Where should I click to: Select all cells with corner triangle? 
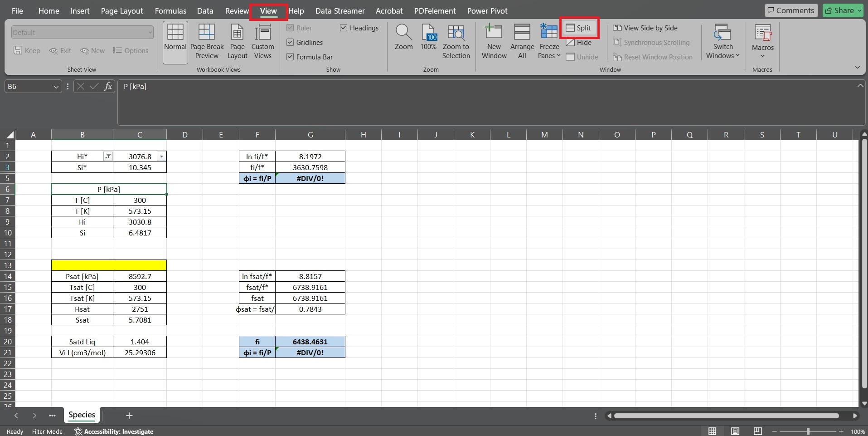[x=10, y=135]
